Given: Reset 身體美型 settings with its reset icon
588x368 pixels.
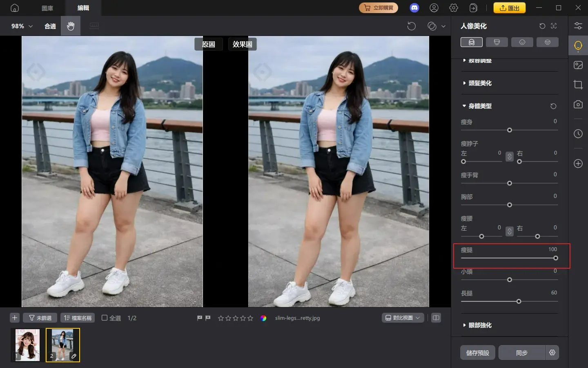Looking at the screenshot, I should coord(553,106).
